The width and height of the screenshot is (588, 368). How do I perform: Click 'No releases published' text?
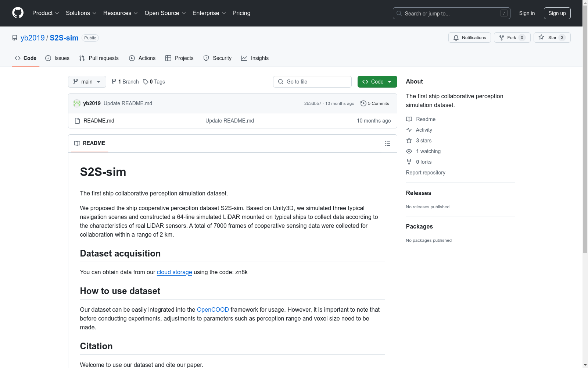pos(428,207)
